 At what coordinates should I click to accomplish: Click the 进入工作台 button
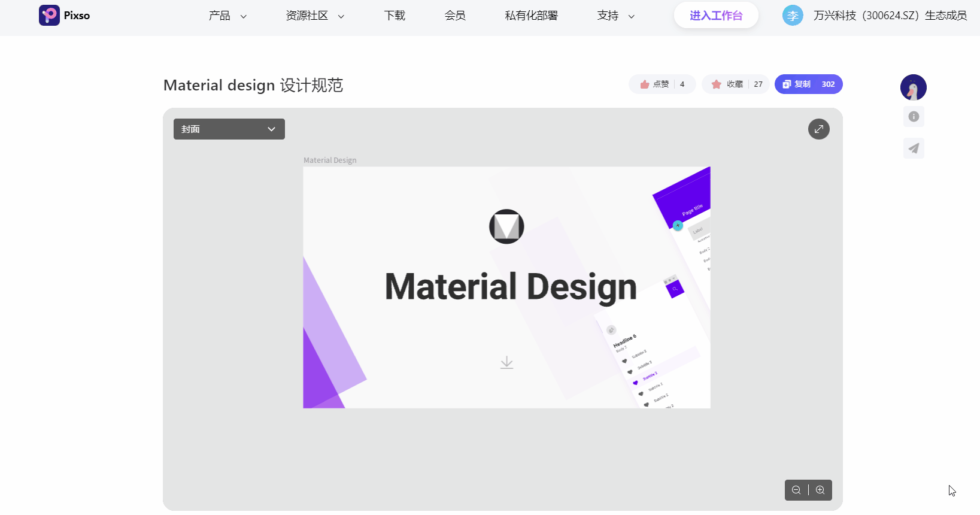(716, 16)
